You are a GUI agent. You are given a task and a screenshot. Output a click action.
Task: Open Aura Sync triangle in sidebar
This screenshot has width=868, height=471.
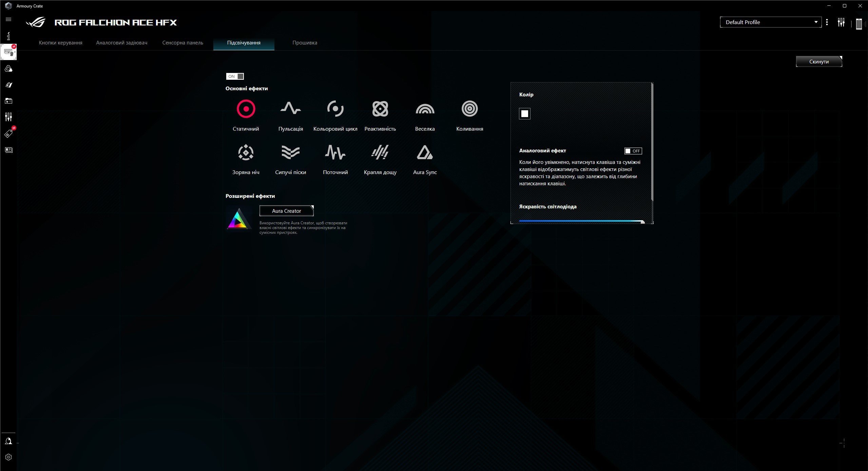(x=8, y=69)
